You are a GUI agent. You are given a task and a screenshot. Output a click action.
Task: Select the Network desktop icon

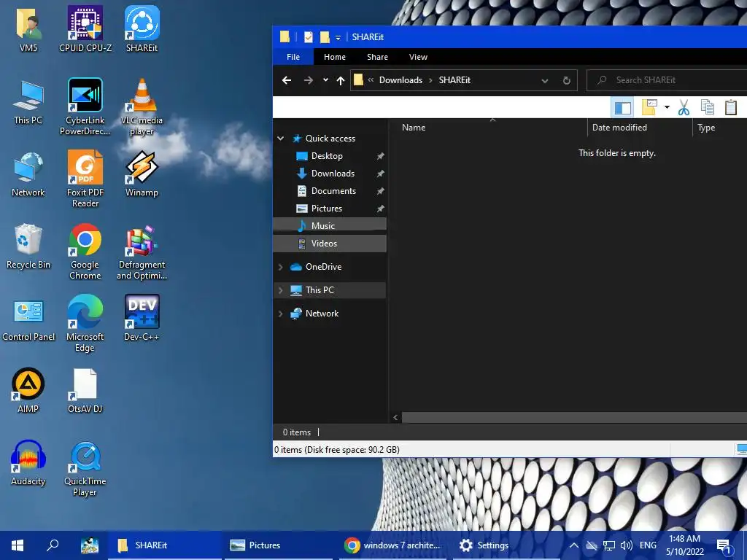tap(28, 174)
